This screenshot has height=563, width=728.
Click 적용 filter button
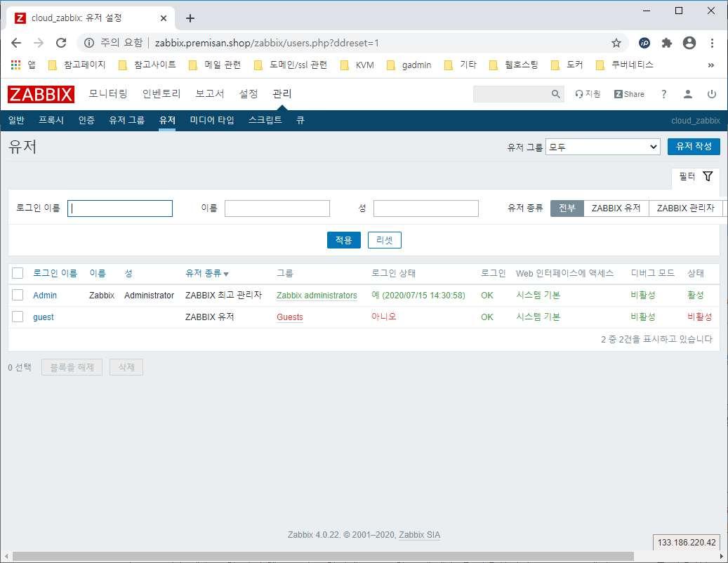pyautogui.click(x=343, y=240)
